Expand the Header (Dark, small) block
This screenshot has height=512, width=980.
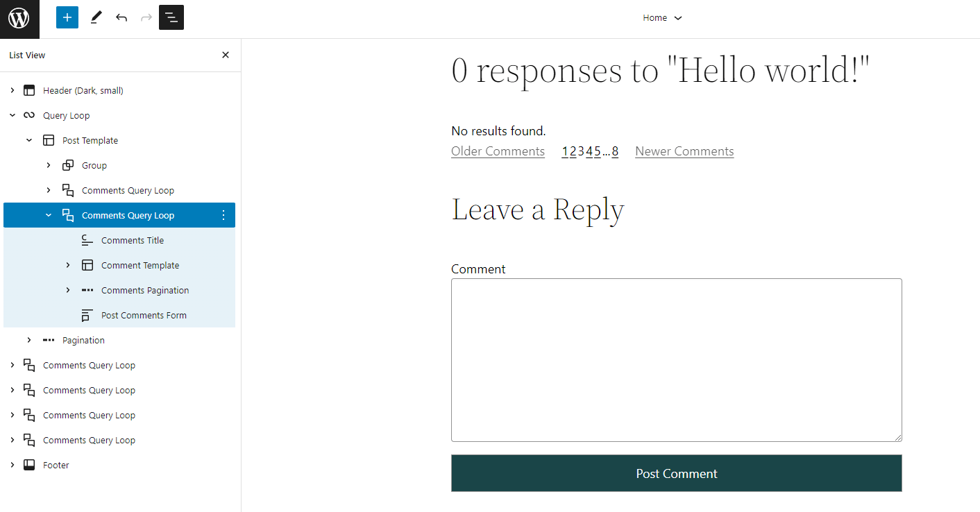[12, 90]
